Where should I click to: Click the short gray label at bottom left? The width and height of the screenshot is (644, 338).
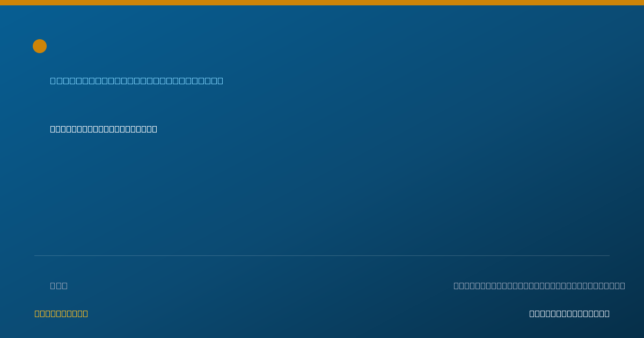(x=59, y=285)
